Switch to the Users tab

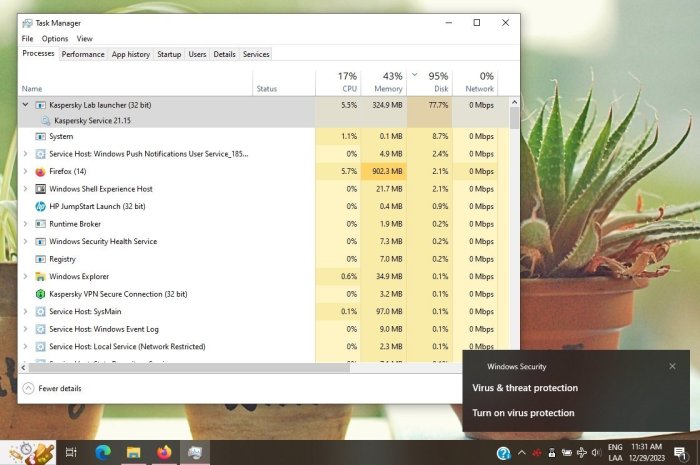point(197,54)
